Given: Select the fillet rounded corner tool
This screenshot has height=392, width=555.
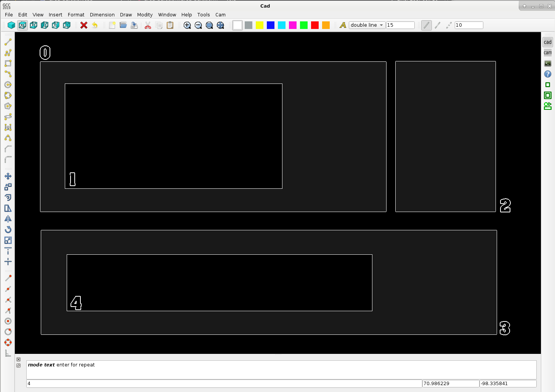Looking at the screenshot, I should [8, 159].
